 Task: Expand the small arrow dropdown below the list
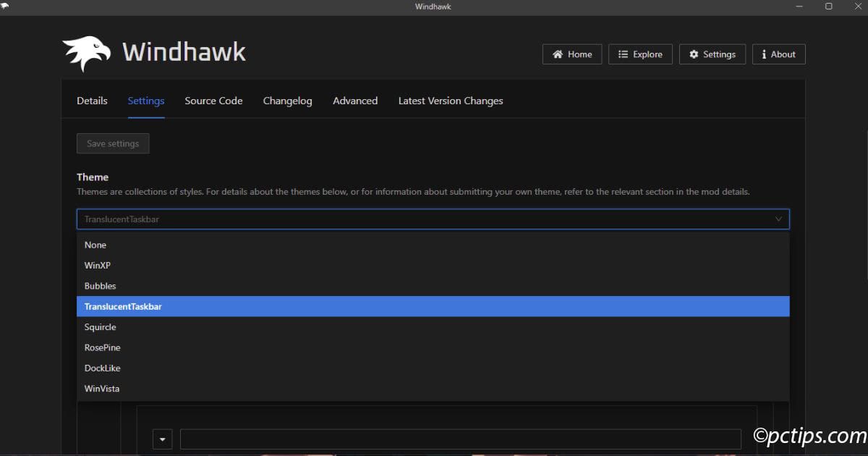(162, 439)
